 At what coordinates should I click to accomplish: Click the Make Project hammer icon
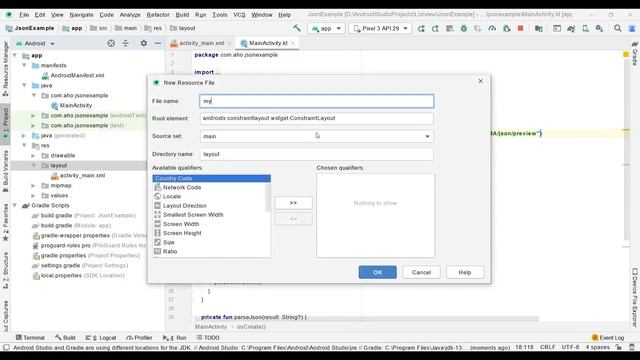click(297, 28)
